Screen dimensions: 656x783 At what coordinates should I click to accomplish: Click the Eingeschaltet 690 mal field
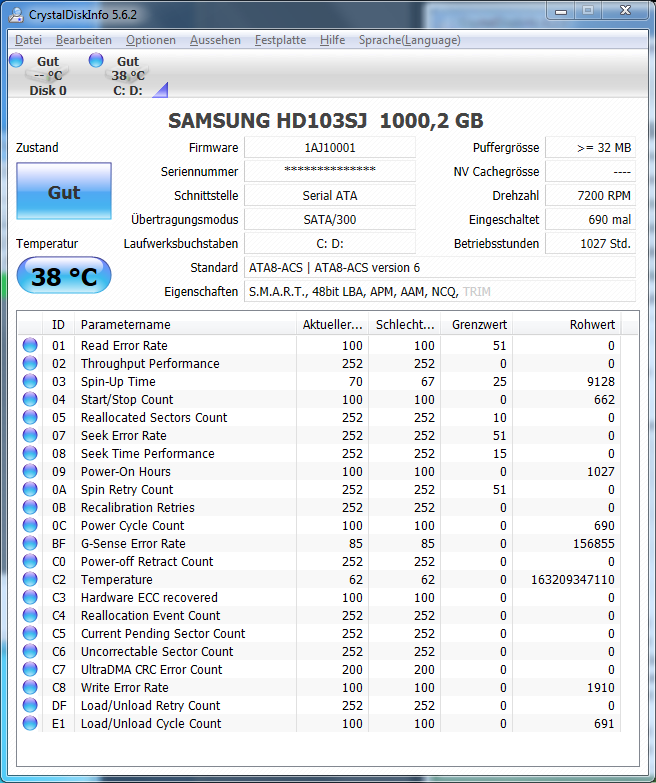point(591,219)
